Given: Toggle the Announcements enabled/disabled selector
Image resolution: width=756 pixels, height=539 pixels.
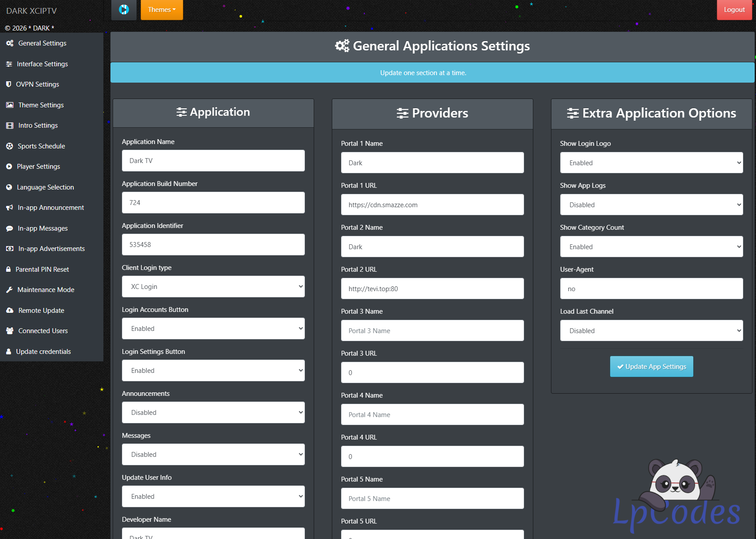Looking at the screenshot, I should click(213, 413).
